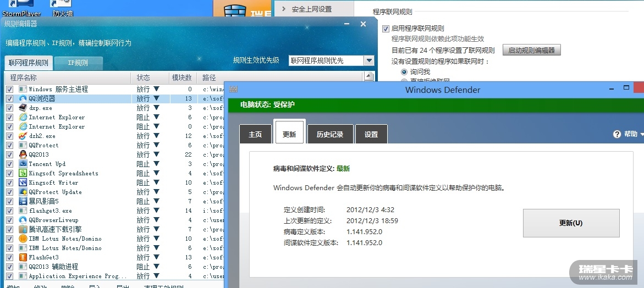Sort by the 状态 column header

(150, 77)
